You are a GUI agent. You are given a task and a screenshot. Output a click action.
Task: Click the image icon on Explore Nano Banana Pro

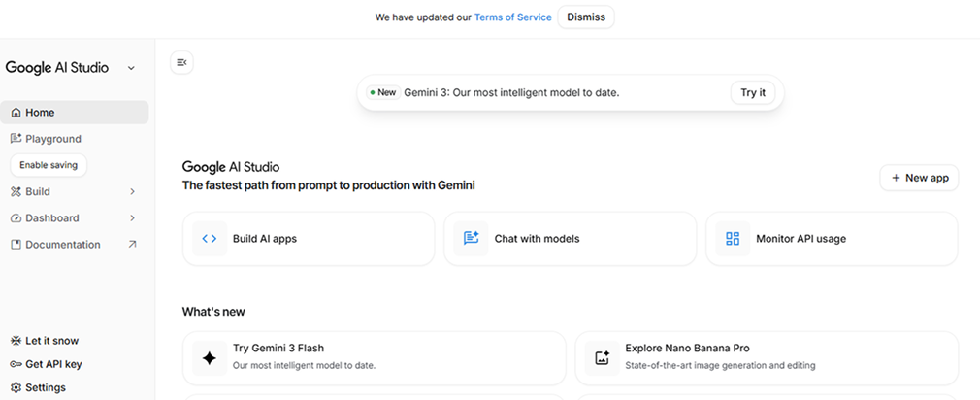coord(602,358)
